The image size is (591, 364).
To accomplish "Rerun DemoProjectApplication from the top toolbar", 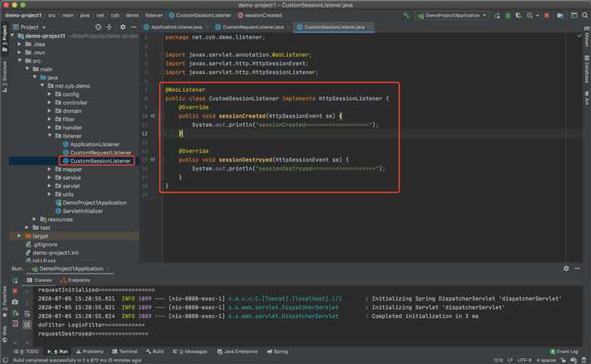I will 498,16.
